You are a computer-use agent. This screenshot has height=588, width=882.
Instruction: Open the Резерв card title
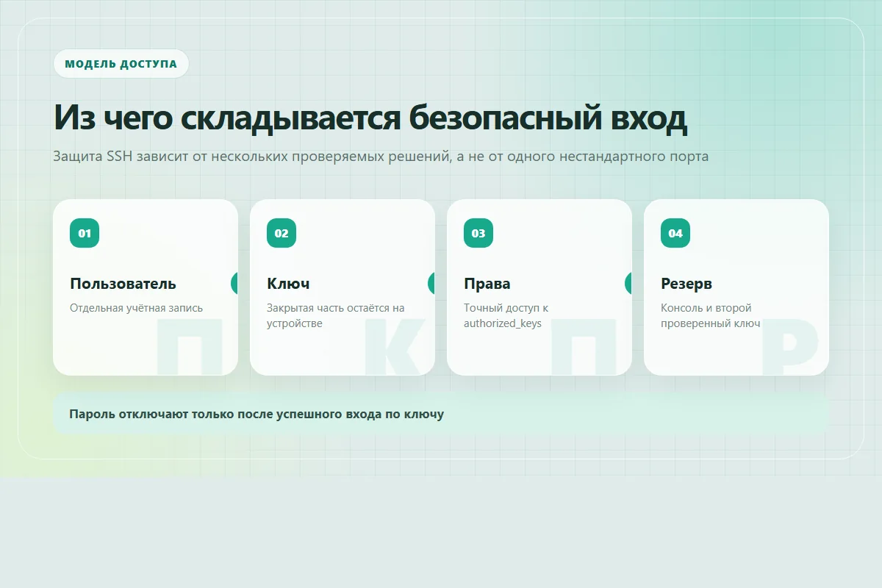pos(686,284)
